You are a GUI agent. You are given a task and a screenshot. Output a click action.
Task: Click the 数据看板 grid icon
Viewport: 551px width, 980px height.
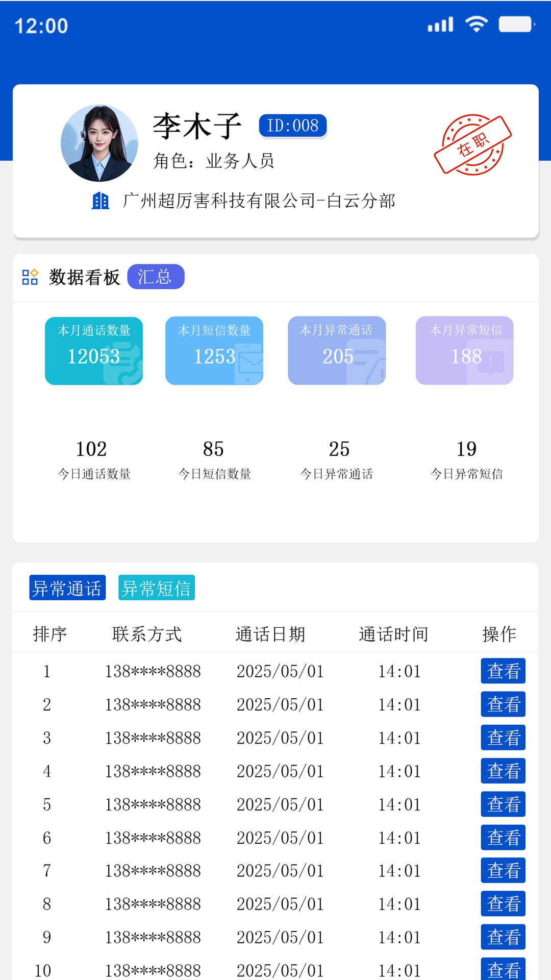30,277
